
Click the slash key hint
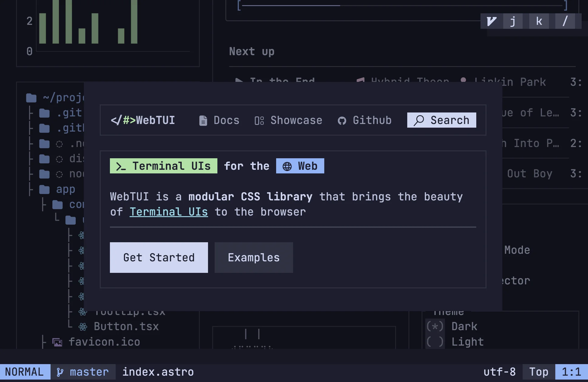pyautogui.click(x=565, y=21)
